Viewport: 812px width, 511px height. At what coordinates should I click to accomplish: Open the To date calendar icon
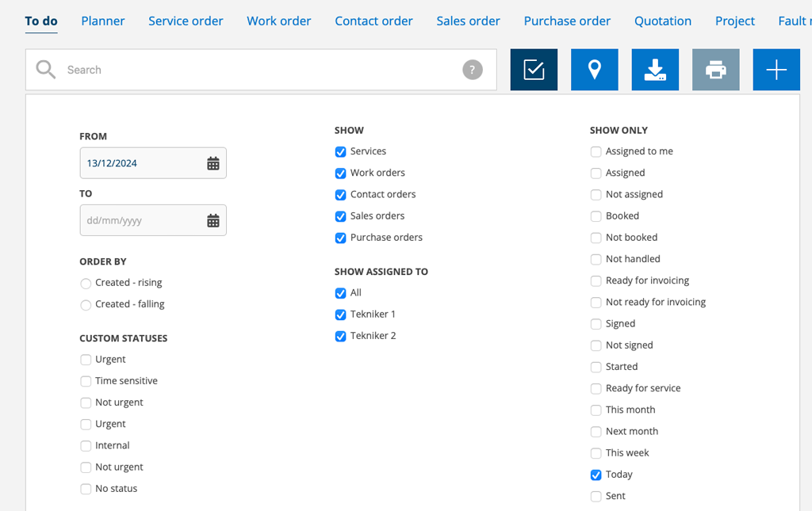point(213,221)
